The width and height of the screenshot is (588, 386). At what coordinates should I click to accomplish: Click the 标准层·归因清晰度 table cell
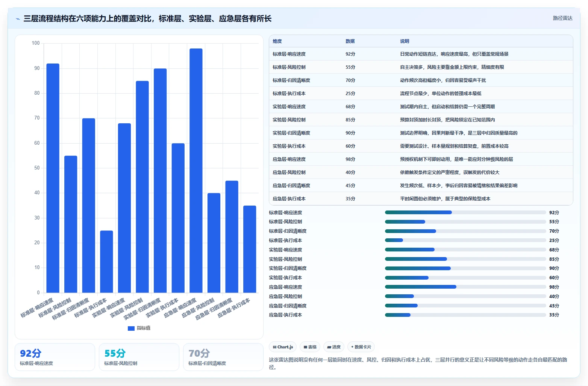[x=291, y=80]
